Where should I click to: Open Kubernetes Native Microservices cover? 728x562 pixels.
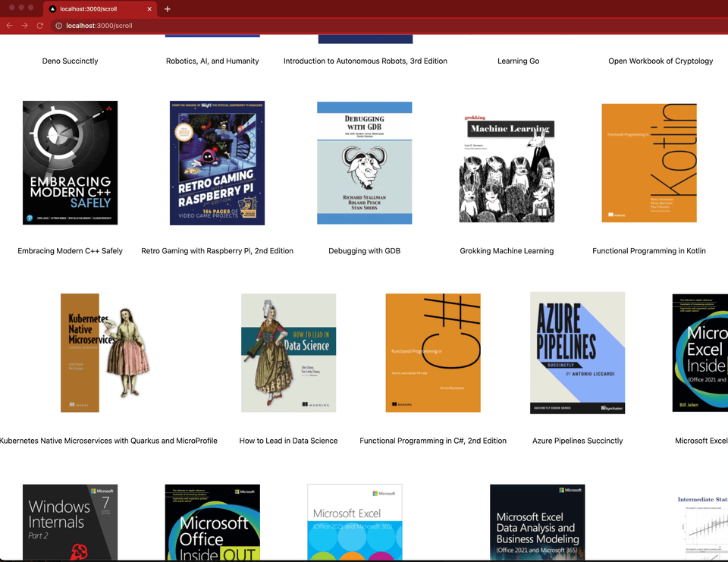pyautogui.click(x=105, y=353)
